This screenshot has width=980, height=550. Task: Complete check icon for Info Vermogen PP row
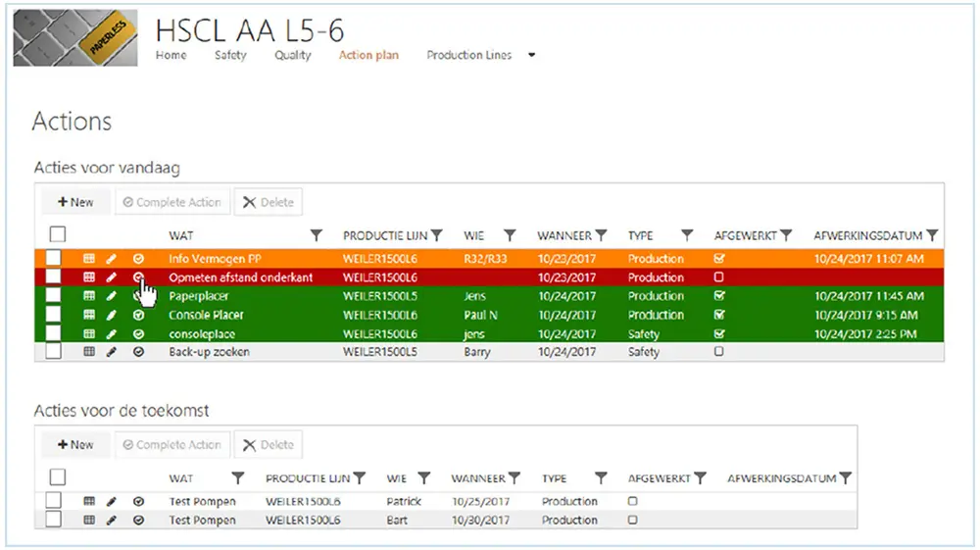139,259
